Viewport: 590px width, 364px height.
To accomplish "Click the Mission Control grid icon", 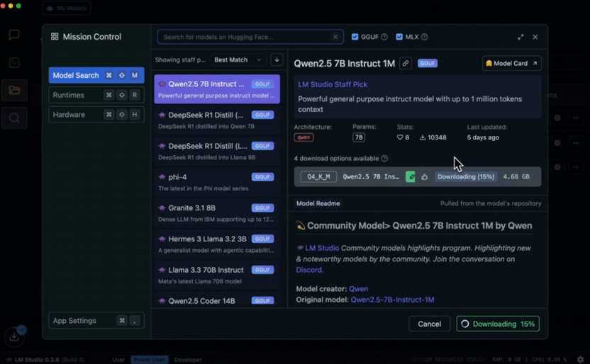I will pos(55,36).
